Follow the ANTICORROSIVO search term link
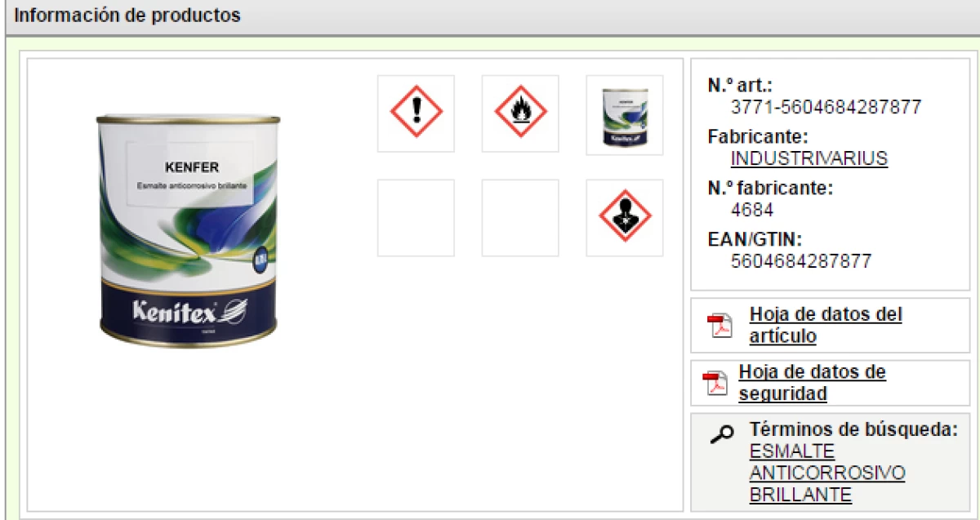This screenshot has width=980, height=520. tap(827, 473)
